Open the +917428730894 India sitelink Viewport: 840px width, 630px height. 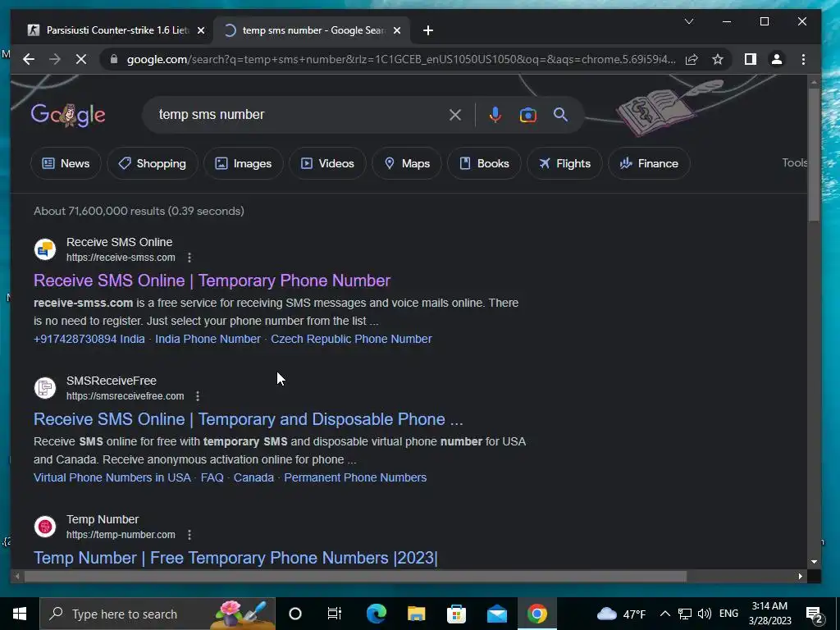[89, 339]
